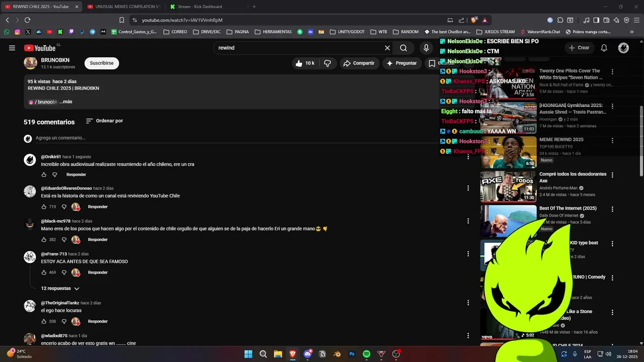Dislike @xFranx-713's comment
The width and height of the screenshot is (644, 362).
point(64,273)
